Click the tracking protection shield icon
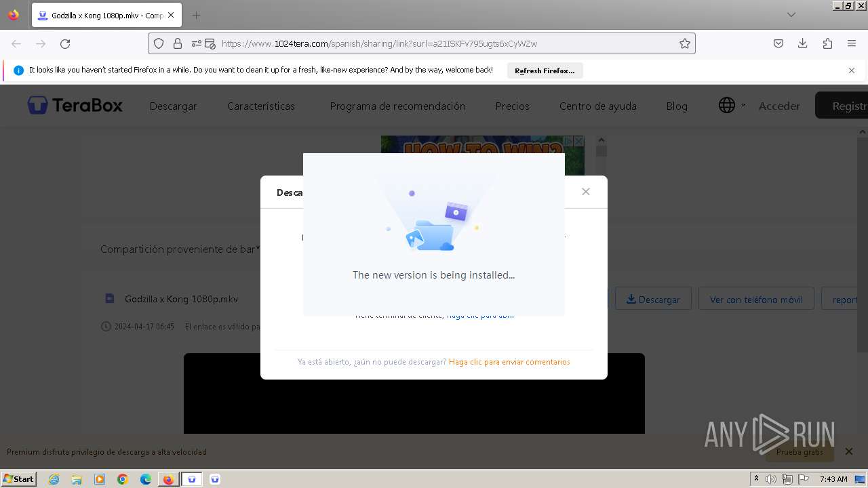Screen dimensions: 868x488 pyautogui.click(x=159, y=43)
